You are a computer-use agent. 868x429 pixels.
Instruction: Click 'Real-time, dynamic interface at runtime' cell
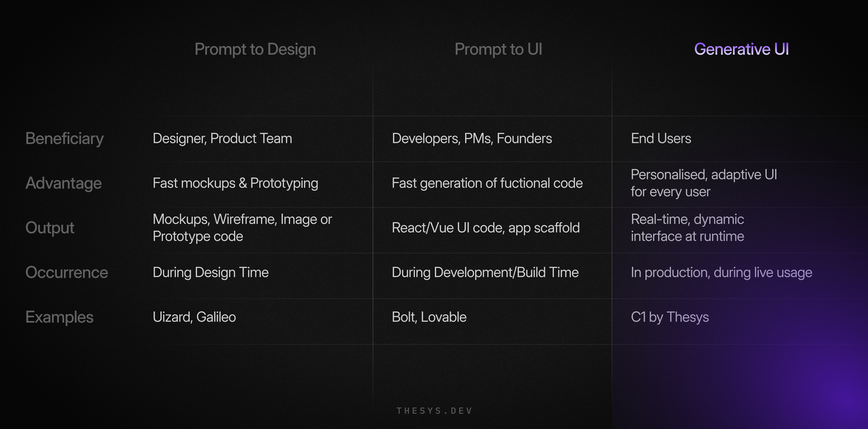pyautogui.click(x=687, y=228)
